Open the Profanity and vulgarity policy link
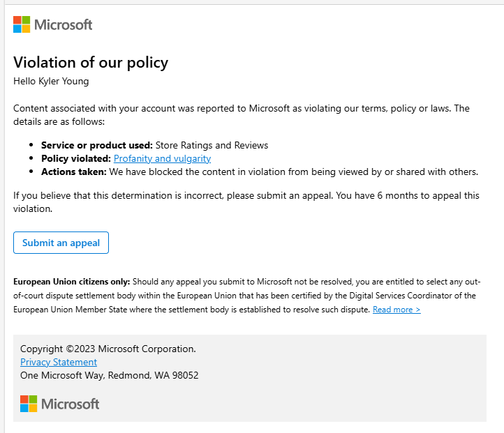The width and height of the screenshot is (504, 433). 162,158
